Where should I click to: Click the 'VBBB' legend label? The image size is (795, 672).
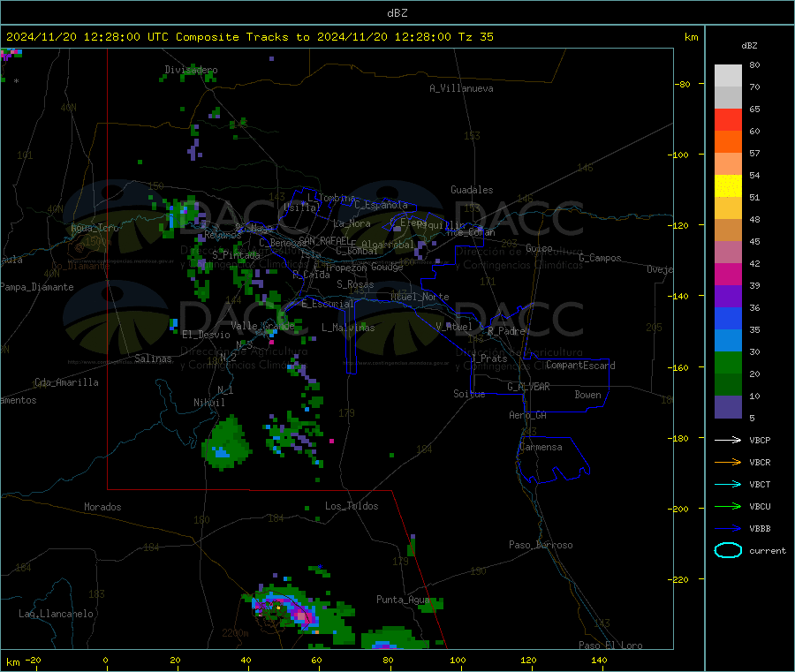[760, 529]
